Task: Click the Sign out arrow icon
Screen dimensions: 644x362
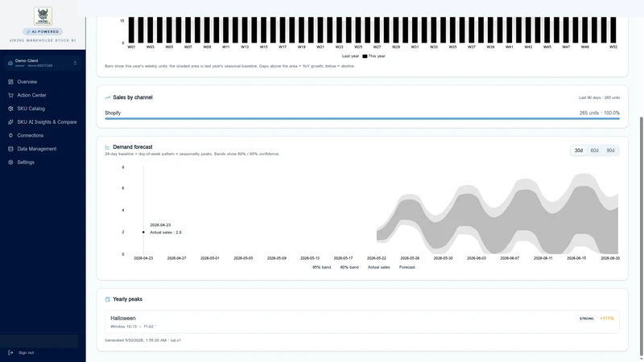Action: tap(10, 352)
